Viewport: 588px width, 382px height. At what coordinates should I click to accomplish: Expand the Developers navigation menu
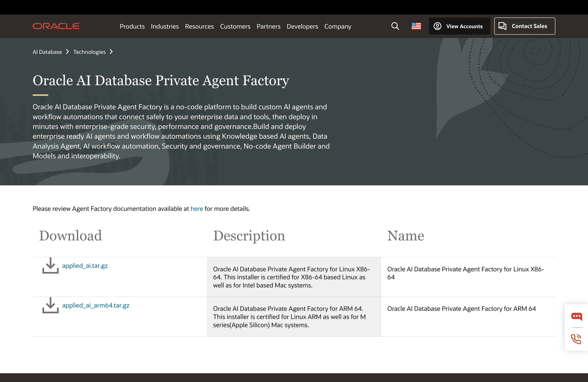302,26
